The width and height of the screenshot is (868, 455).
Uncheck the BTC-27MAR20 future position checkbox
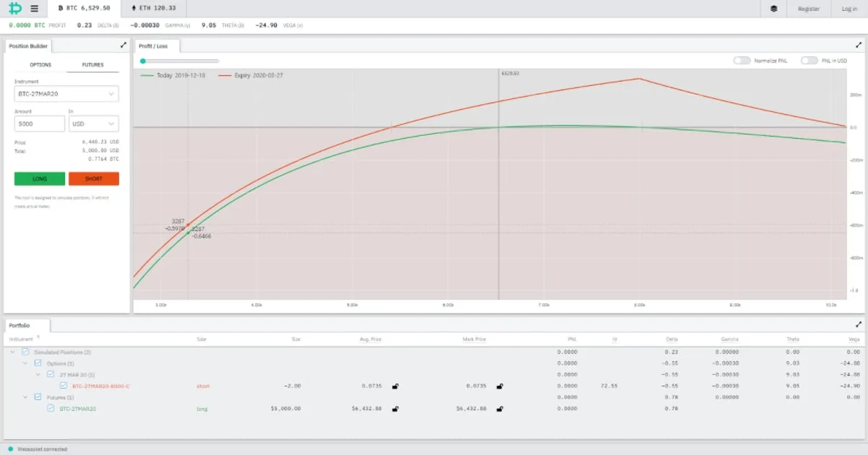tap(51, 409)
